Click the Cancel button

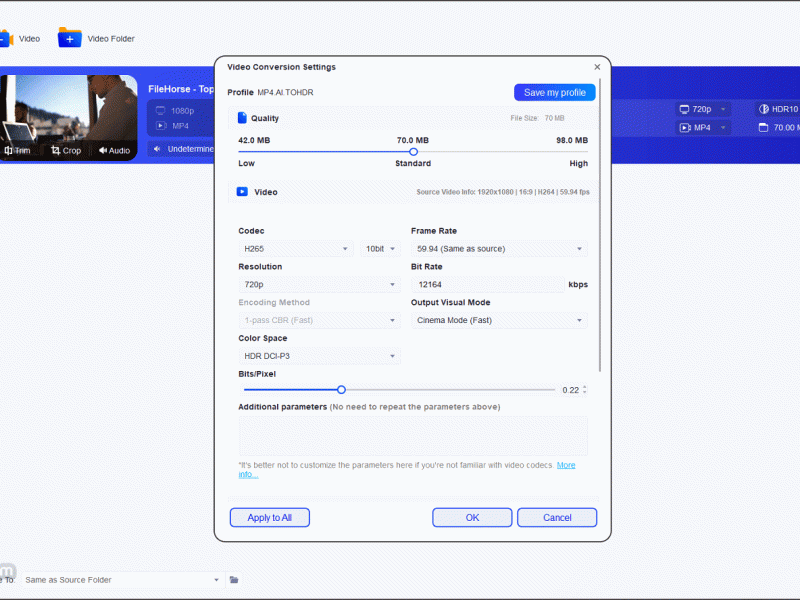557,517
